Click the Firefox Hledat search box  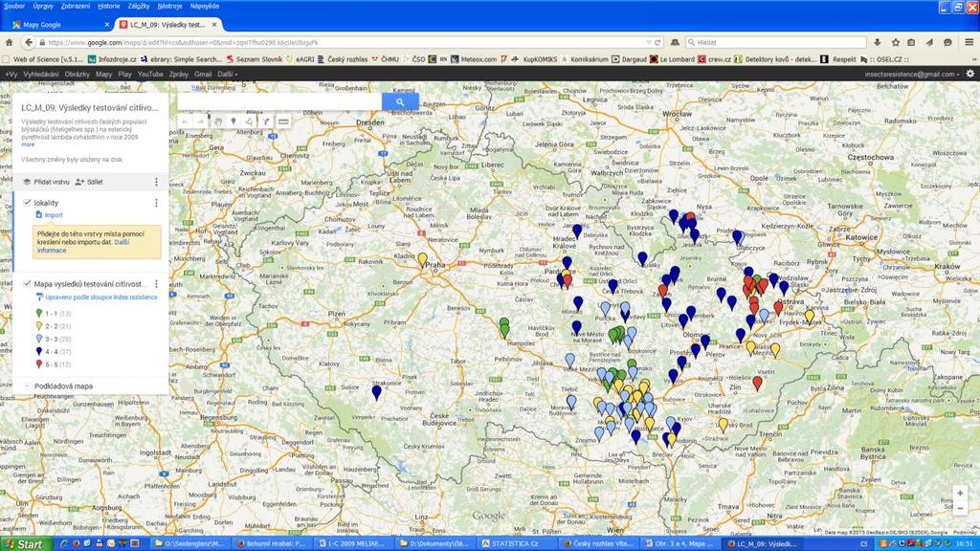(x=775, y=42)
